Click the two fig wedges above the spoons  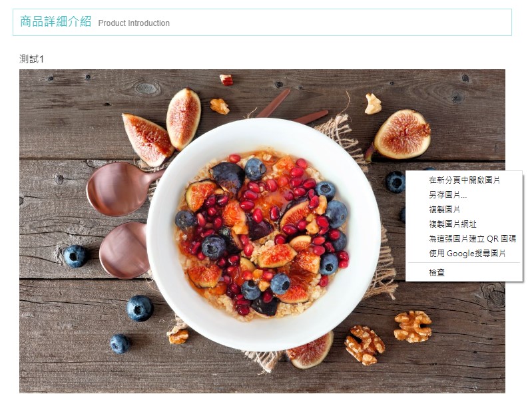click(162, 126)
